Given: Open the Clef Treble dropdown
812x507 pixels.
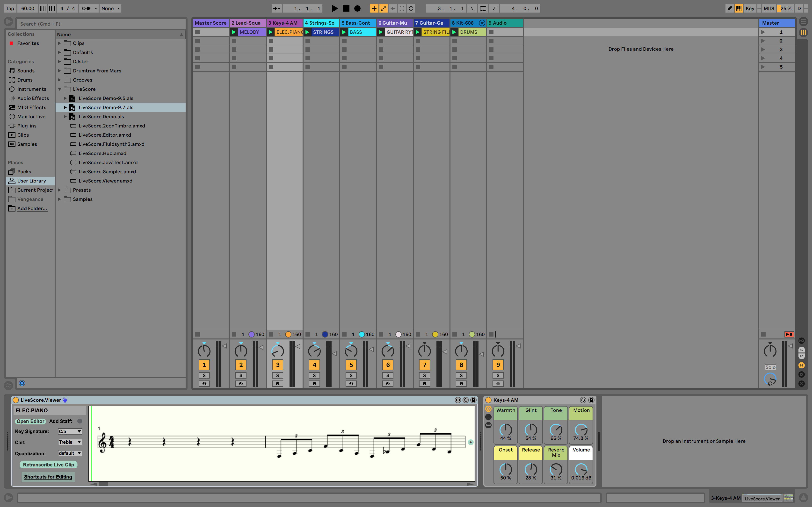Looking at the screenshot, I should click(x=70, y=442).
